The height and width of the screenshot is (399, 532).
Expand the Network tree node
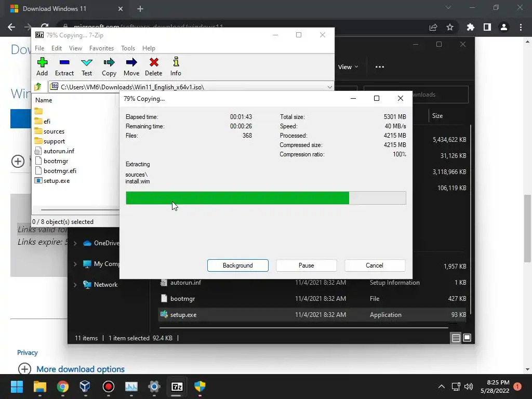75,285
